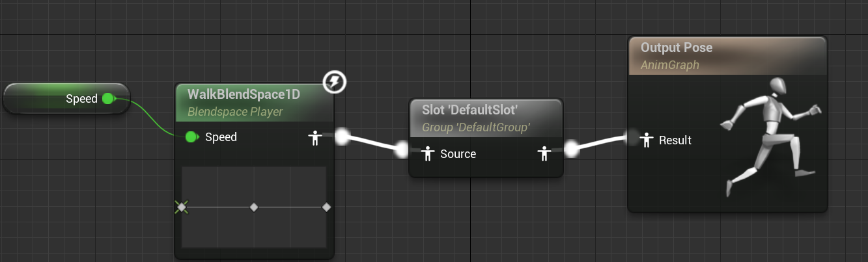Click the Result pose pin on Output Pose
The width and height of the screenshot is (868, 262).
[647, 140]
